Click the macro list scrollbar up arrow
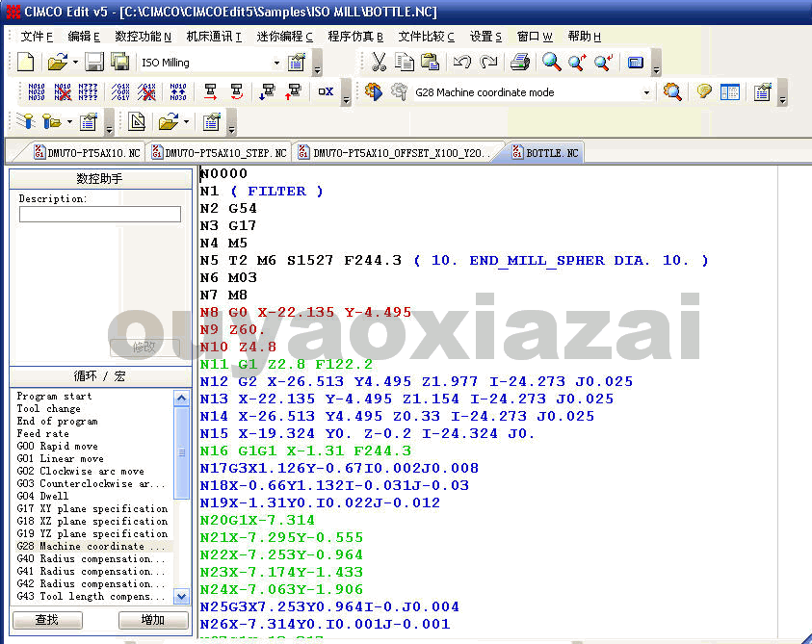 coord(181,399)
